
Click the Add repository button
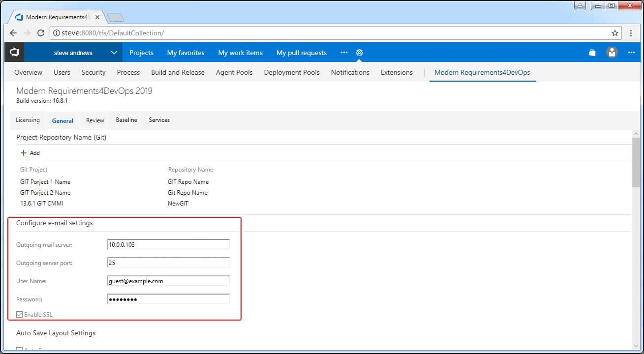pos(30,153)
